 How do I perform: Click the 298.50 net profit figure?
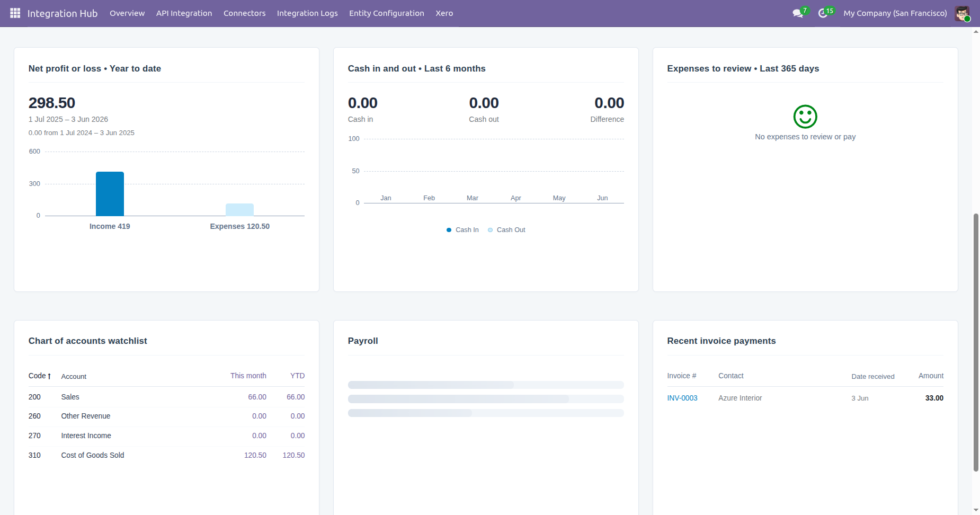tap(52, 103)
